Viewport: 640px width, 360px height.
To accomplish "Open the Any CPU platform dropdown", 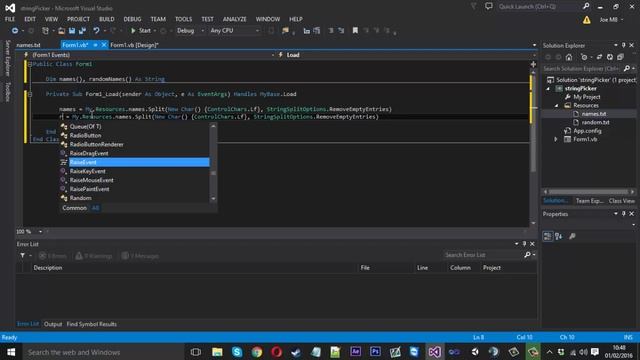I will pos(234,31).
